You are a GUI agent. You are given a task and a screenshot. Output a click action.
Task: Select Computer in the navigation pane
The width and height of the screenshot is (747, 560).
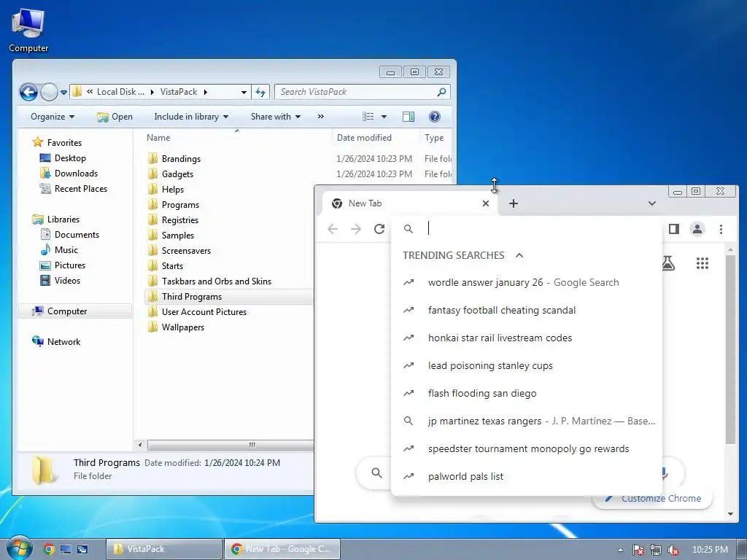75,311
